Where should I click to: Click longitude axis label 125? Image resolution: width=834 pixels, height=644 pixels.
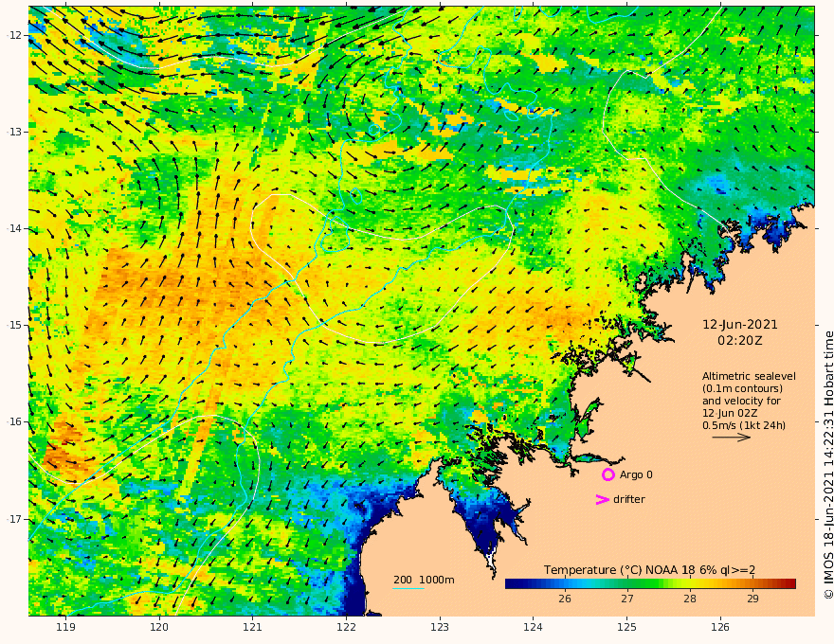[x=627, y=628]
